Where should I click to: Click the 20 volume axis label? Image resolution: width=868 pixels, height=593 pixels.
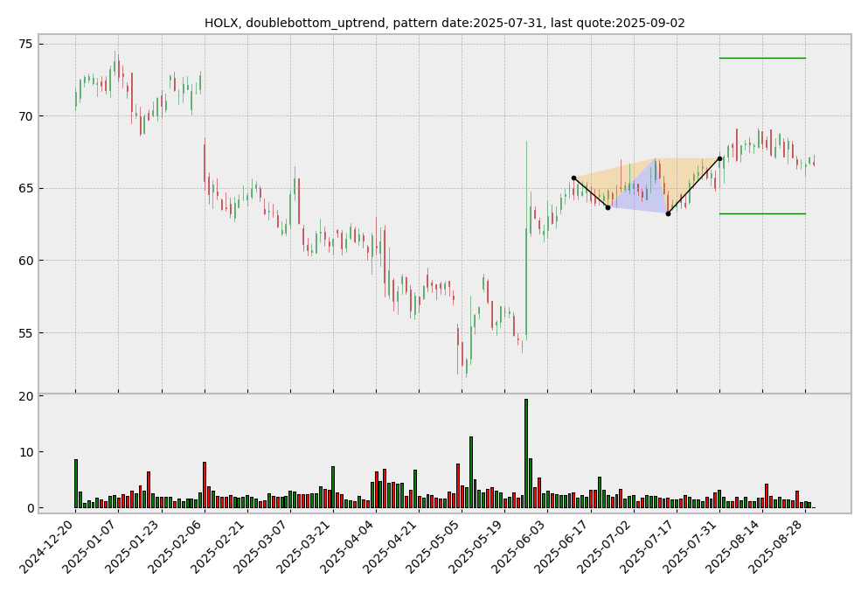click(26, 396)
